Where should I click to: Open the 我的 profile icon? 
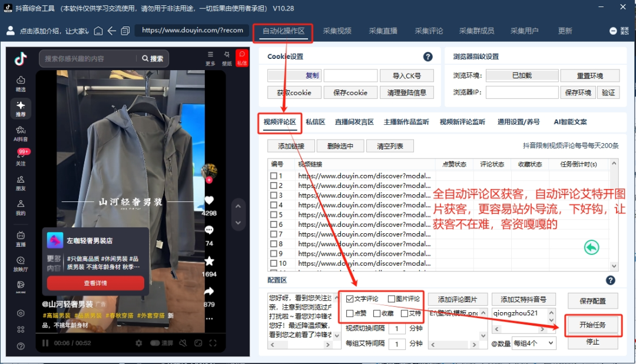coord(21,207)
